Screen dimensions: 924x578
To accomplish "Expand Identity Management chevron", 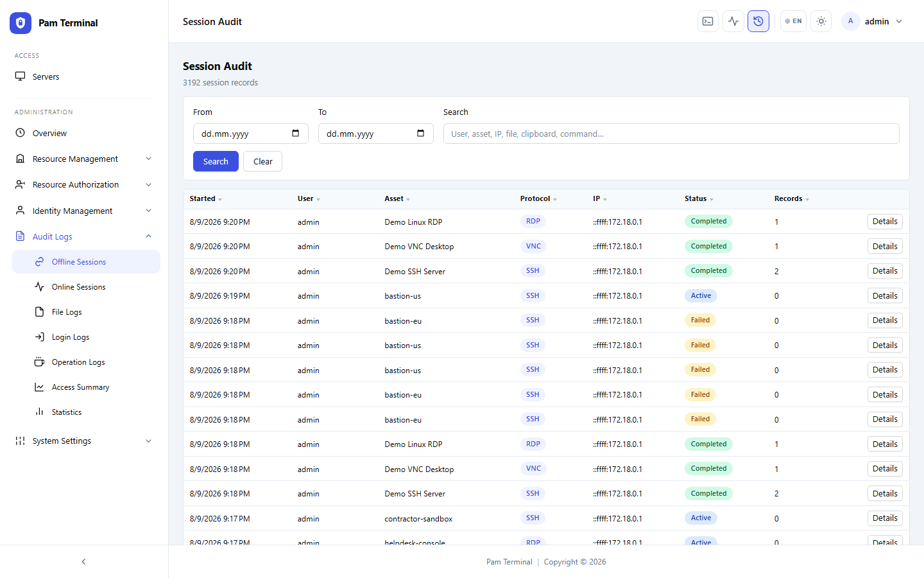I will [x=148, y=211].
